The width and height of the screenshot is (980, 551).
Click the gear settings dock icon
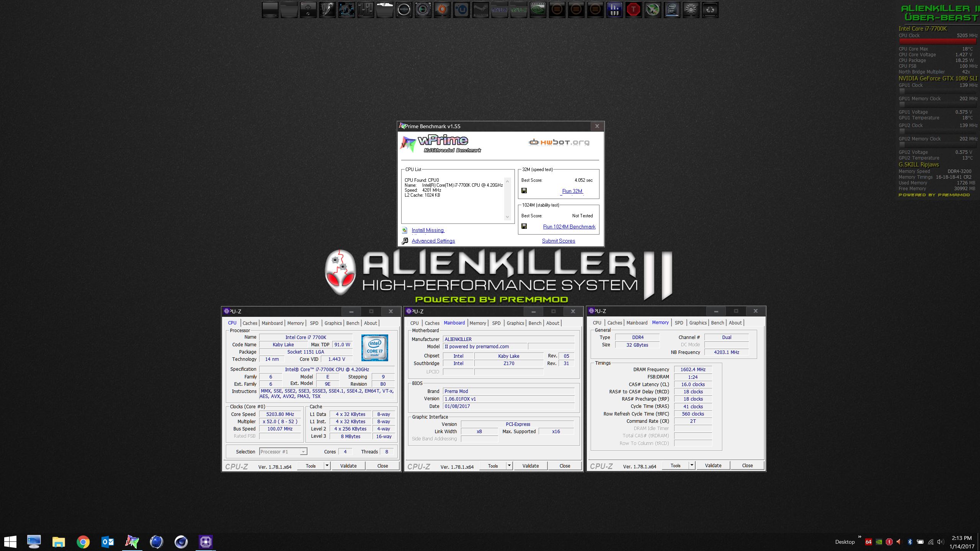coord(691,10)
